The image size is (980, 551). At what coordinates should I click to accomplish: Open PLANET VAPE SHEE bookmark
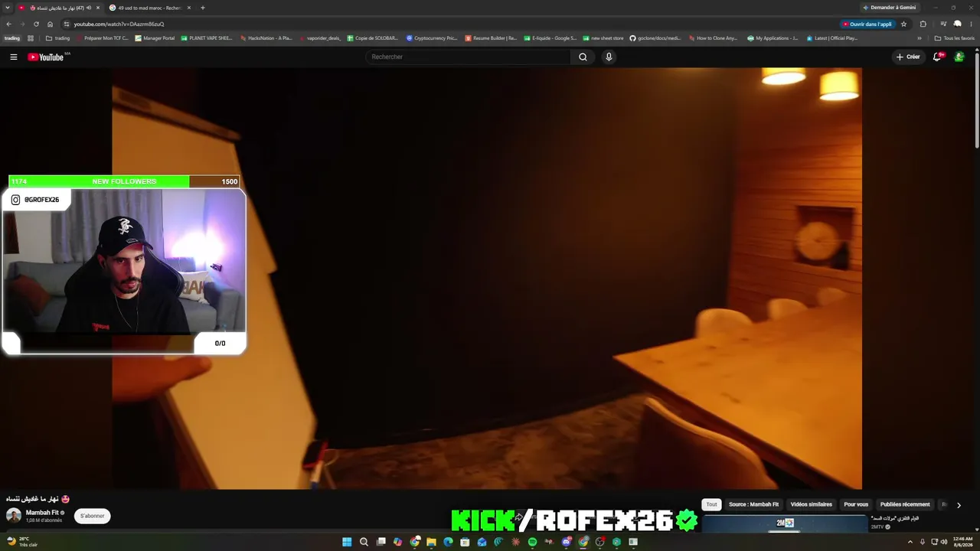(x=207, y=38)
